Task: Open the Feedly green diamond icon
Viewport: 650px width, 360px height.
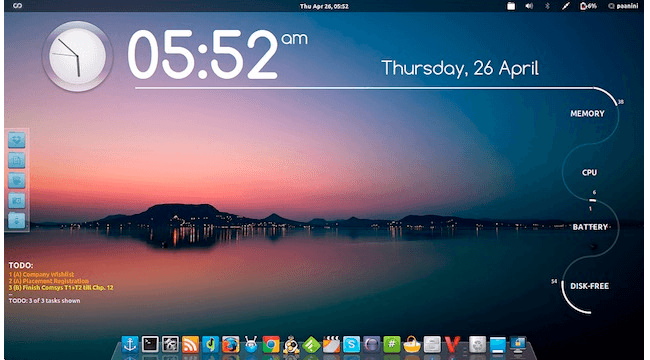Action: 311,345
